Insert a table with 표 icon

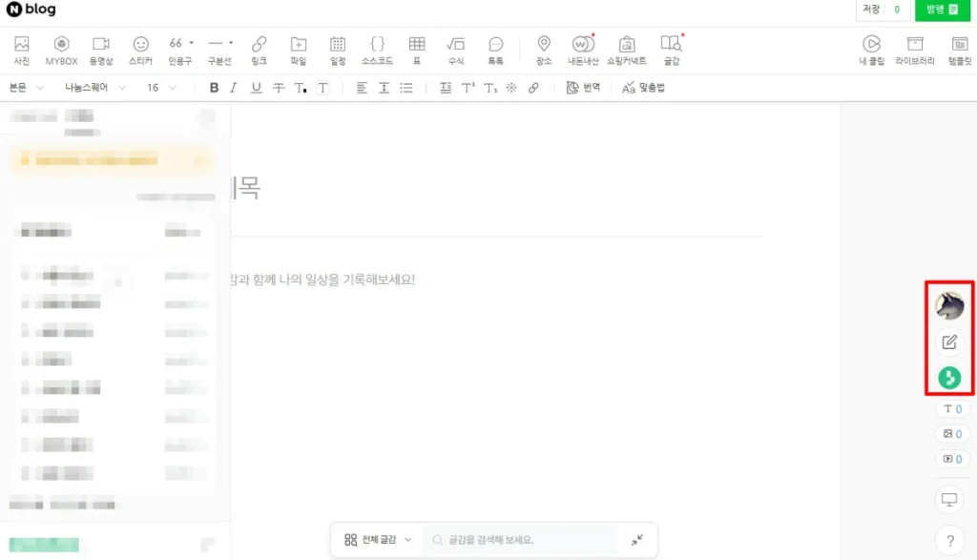pos(417,50)
